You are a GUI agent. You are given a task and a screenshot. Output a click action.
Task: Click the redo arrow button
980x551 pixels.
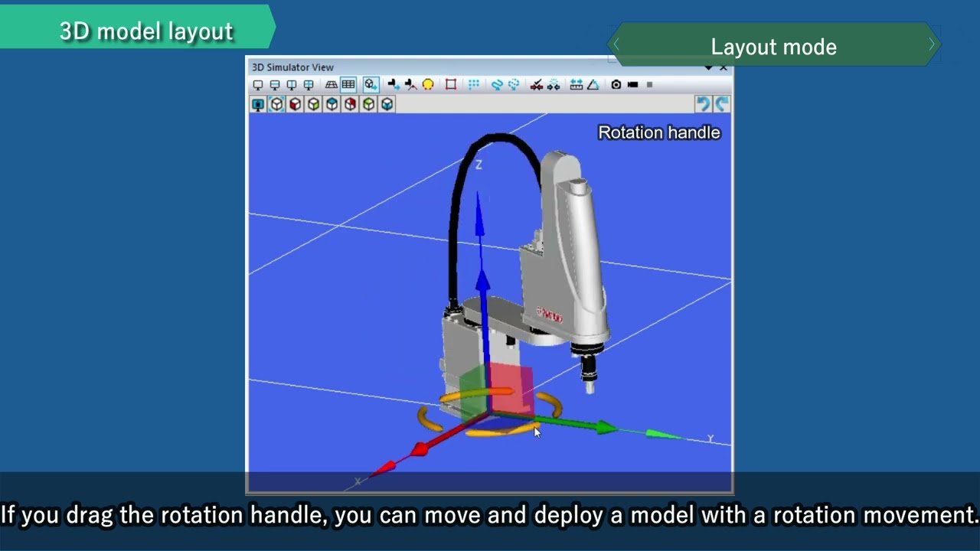tap(721, 104)
